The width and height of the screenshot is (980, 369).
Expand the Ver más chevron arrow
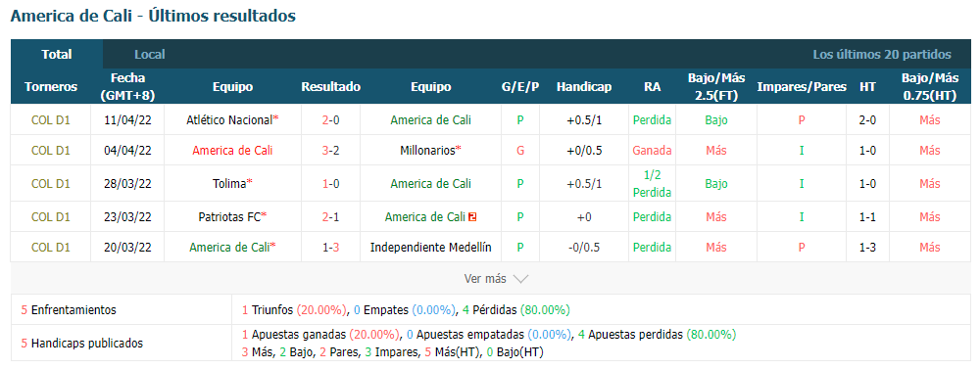520,279
